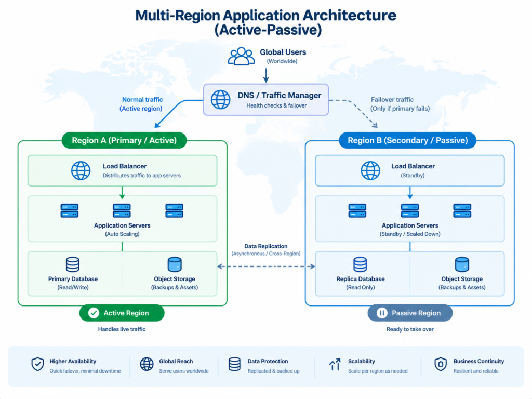Click the 'Health checks & failover' text
The width and height of the screenshot is (532, 399).
[276, 105]
